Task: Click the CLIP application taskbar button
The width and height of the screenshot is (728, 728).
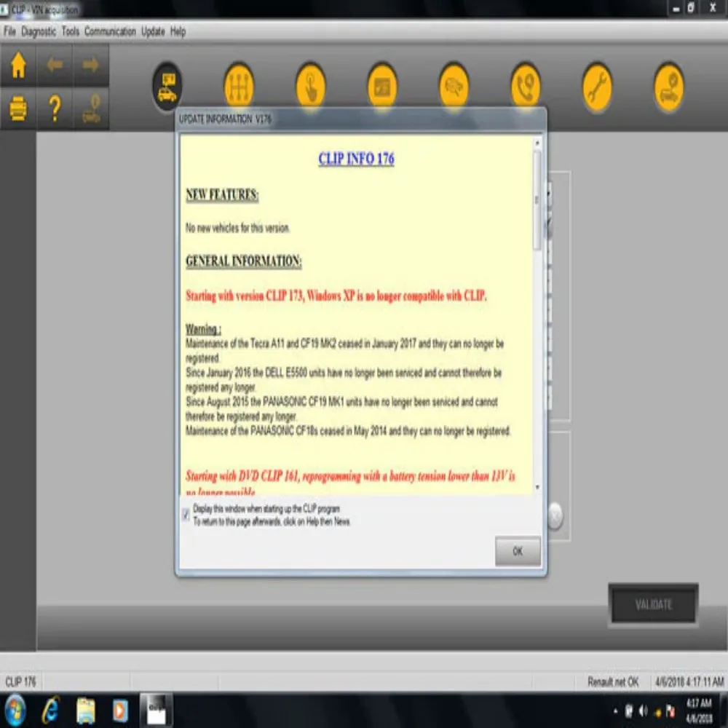Action: click(x=156, y=711)
